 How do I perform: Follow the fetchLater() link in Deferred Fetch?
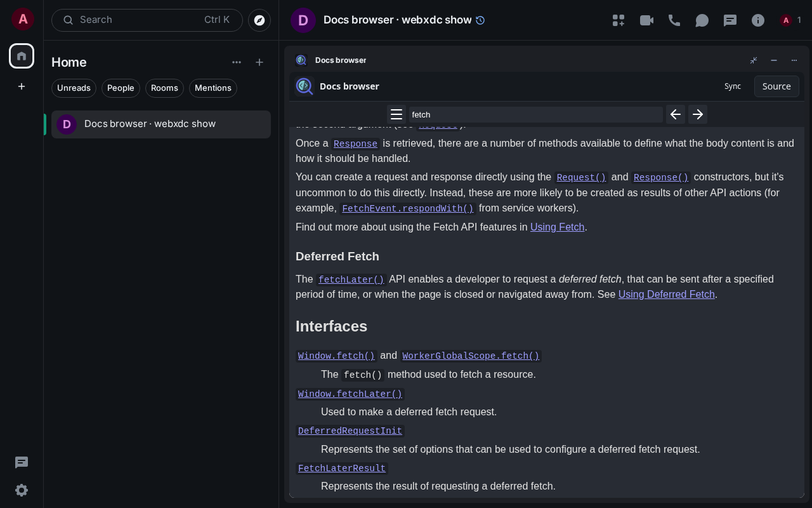351,279
